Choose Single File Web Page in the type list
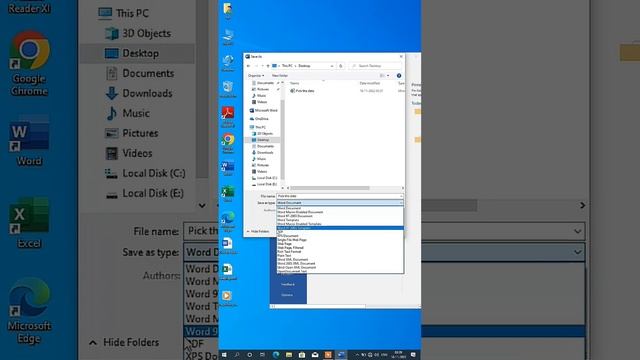Screen dimensions: 640x360 click(340, 240)
